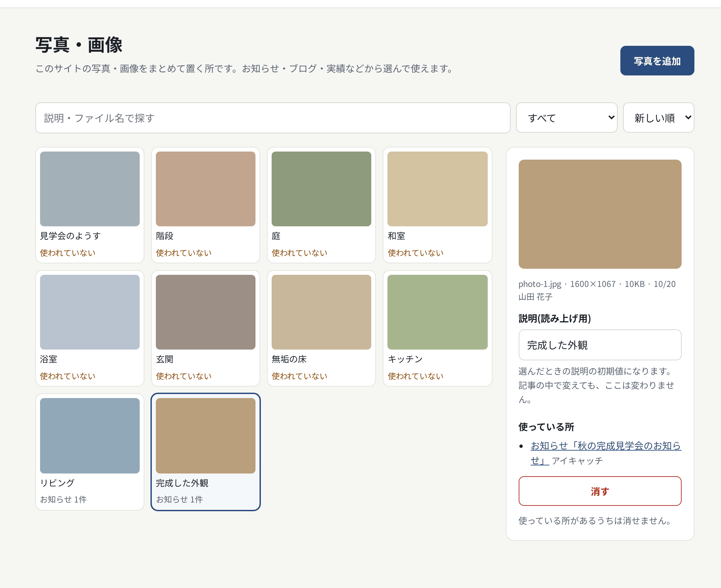Open the 新しい順 sort dropdown
Viewport: 721px width, 588px height.
click(x=658, y=118)
